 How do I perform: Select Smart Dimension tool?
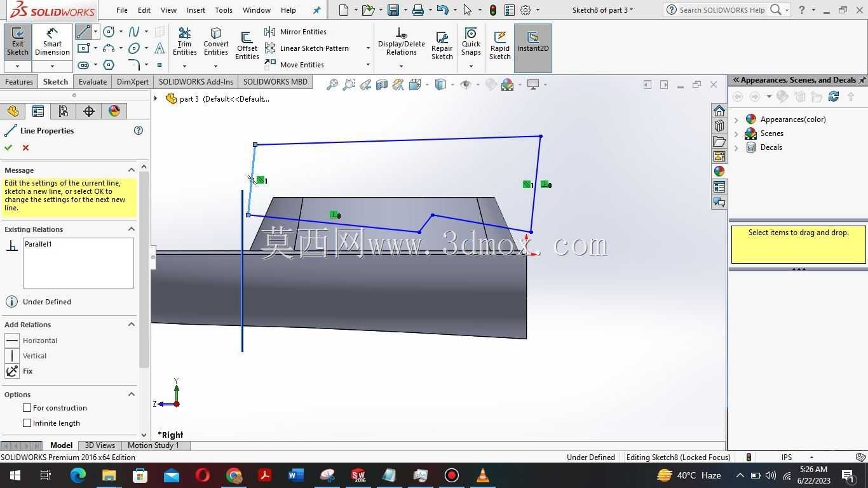52,43
